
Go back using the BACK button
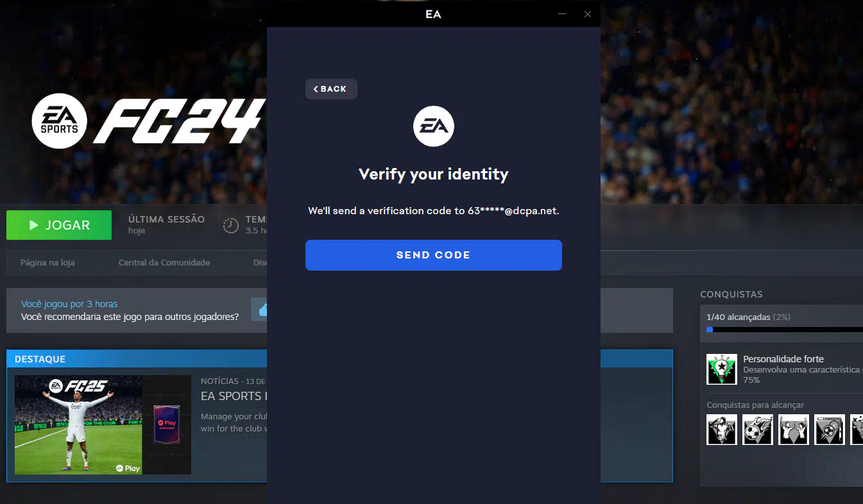click(x=331, y=89)
